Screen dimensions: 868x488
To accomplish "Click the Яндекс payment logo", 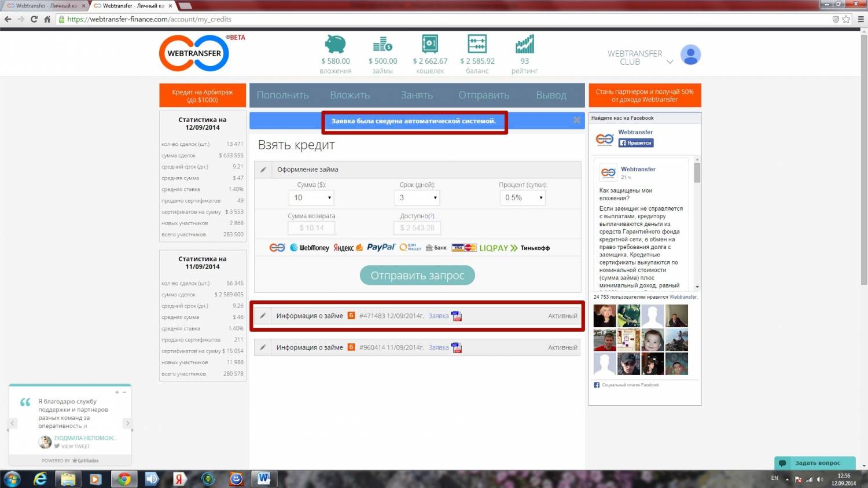I will coord(348,248).
